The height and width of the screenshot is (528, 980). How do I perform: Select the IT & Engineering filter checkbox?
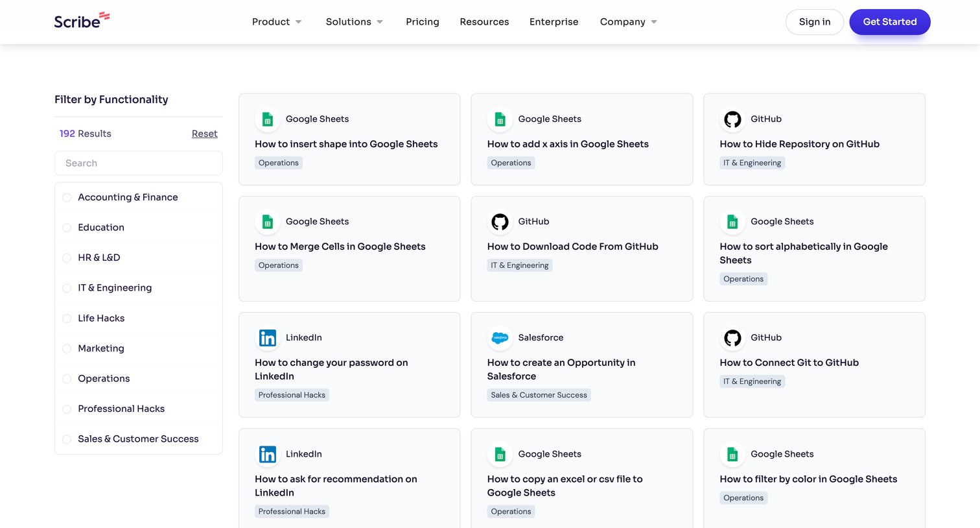(x=67, y=288)
